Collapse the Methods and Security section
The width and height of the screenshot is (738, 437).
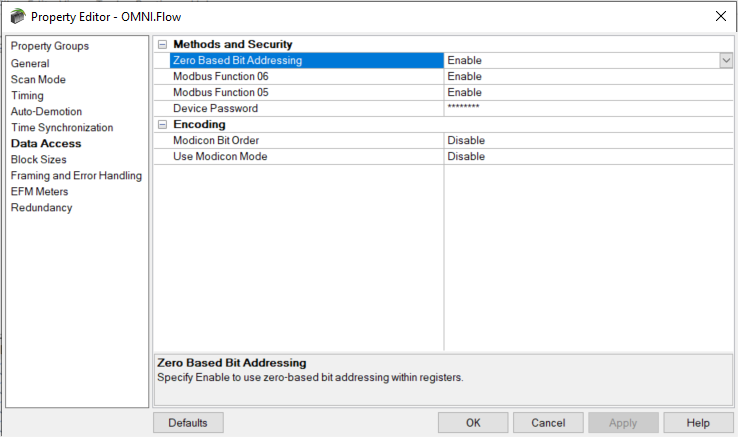click(162, 45)
